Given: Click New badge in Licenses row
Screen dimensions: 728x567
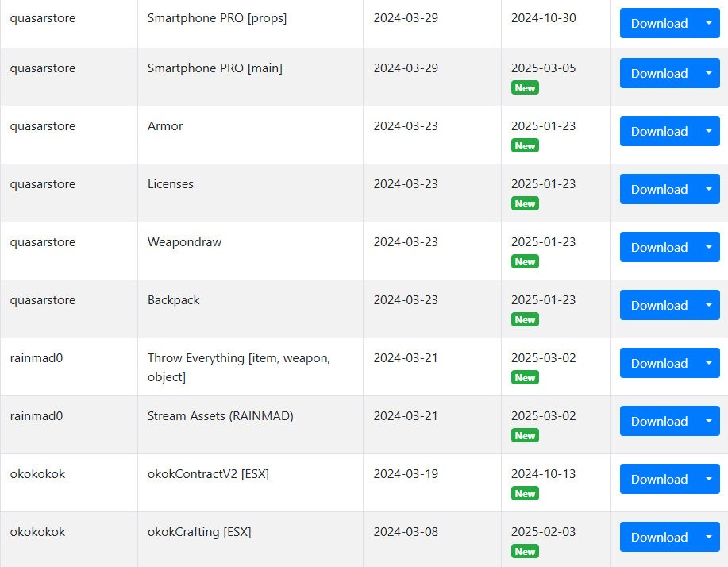Looking at the screenshot, I should coord(525,204).
